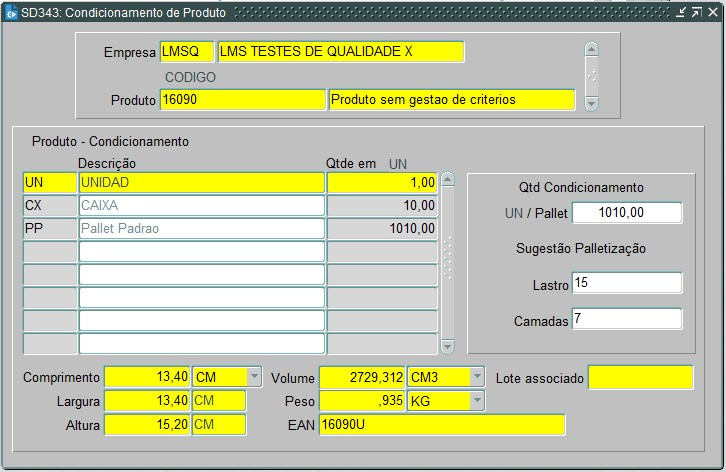Screen dimensions: 726x472
Task: Maximize the Condicionamento de Produto window
Action: coord(696,13)
